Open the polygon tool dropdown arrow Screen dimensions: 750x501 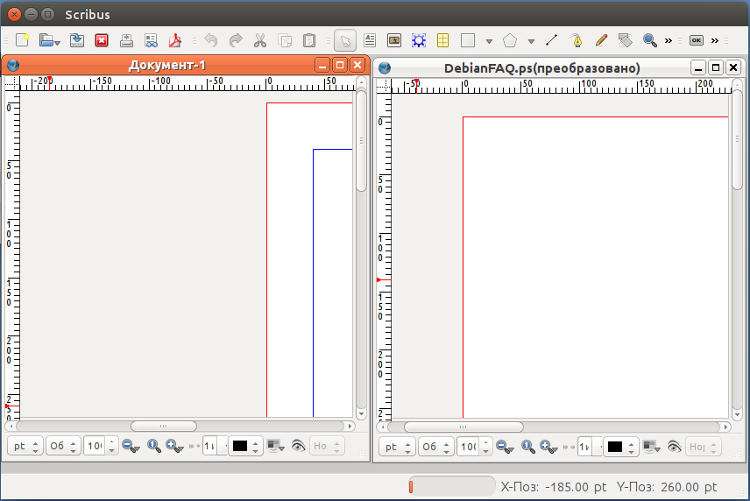[x=531, y=42]
